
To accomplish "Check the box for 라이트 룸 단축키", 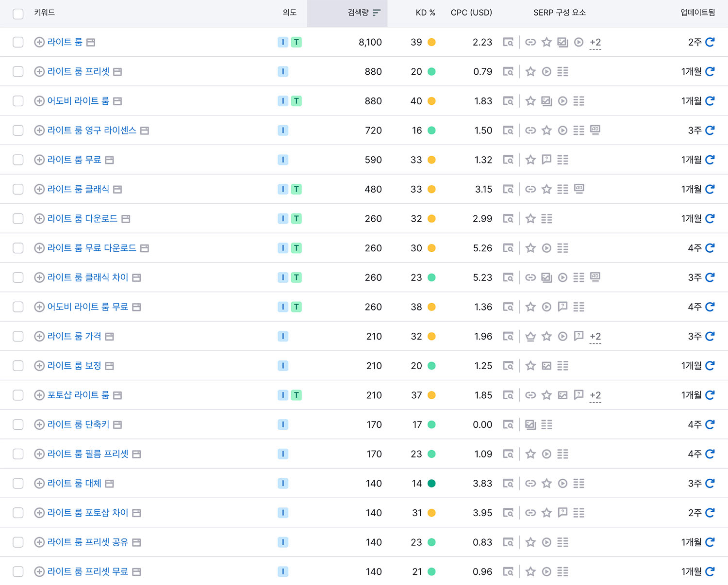I will pyautogui.click(x=18, y=424).
